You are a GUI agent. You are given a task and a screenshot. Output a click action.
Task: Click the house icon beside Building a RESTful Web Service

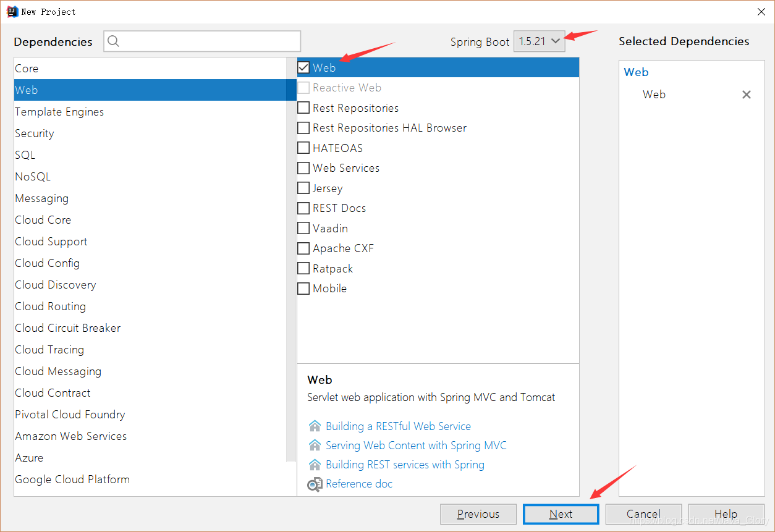coord(315,426)
